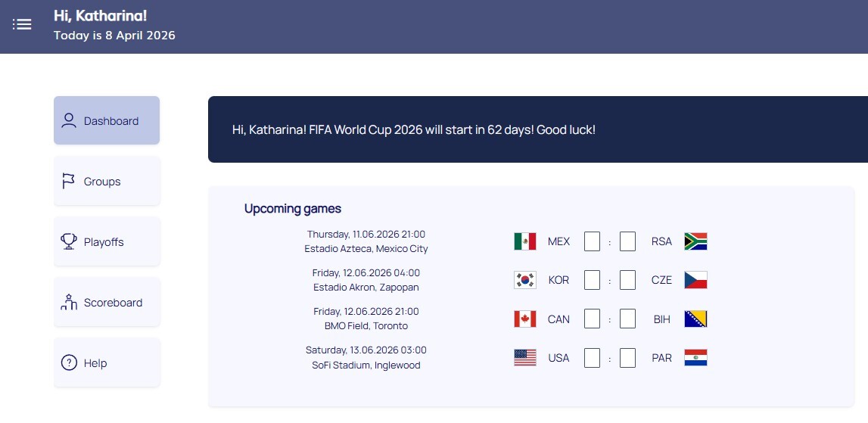This screenshot has width=868, height=423.
Task: Go to the Groups page
Action: coord(107,181)
